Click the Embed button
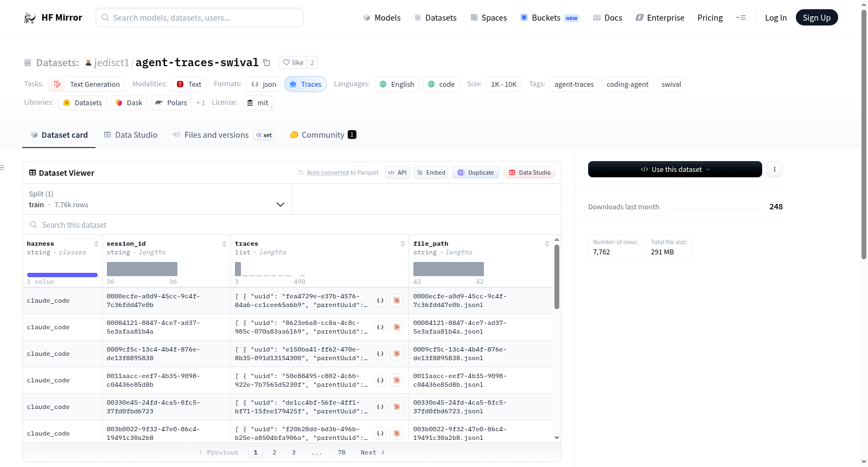The image size is (868, 467). tap(431, 172)
